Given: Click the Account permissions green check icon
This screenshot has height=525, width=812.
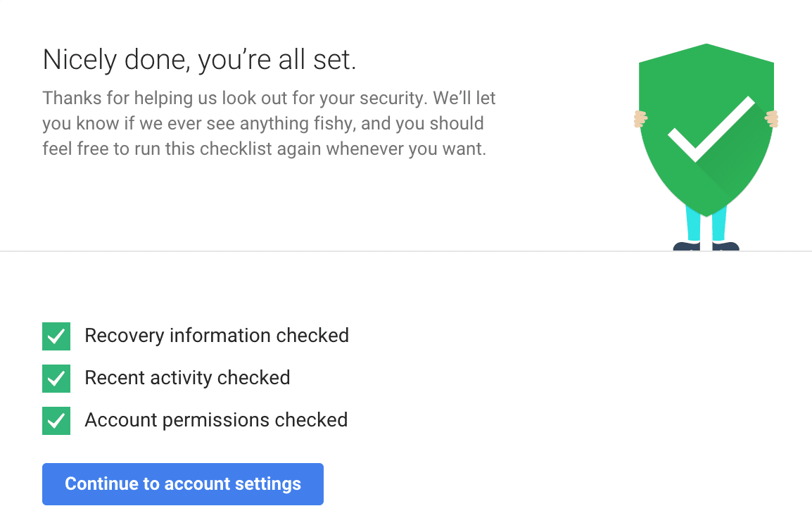Looking at the screenshot, I should [56, 420].
